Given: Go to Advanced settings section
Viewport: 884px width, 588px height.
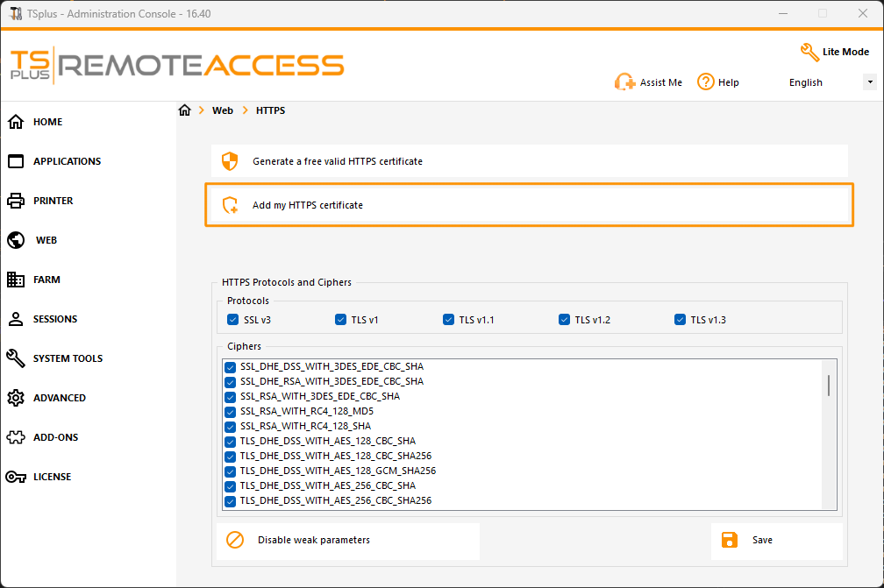Looking at the screenshot, I should pos(59,398).
